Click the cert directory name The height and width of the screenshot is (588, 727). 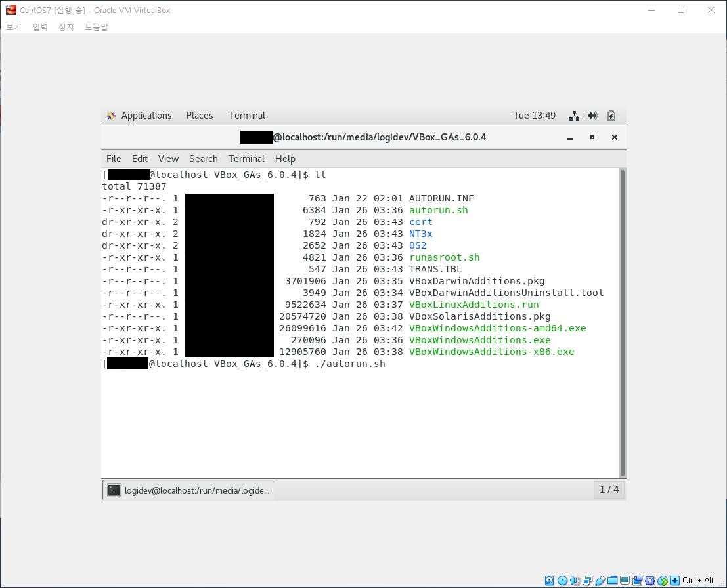(420, 222)
